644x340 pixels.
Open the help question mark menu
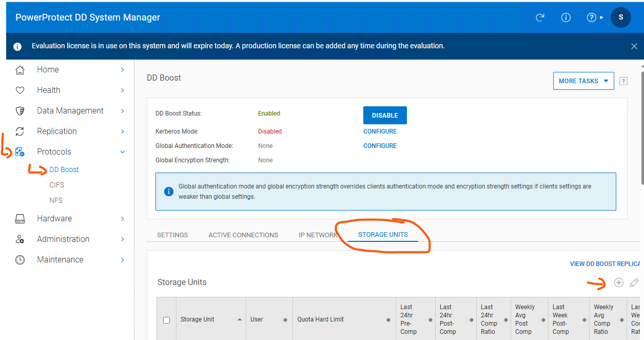(x=592, y=17)
